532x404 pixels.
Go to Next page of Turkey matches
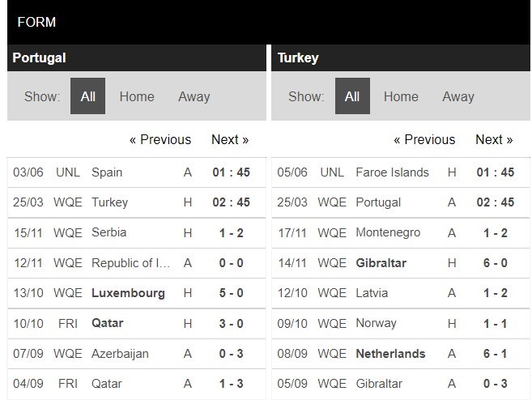494,139
